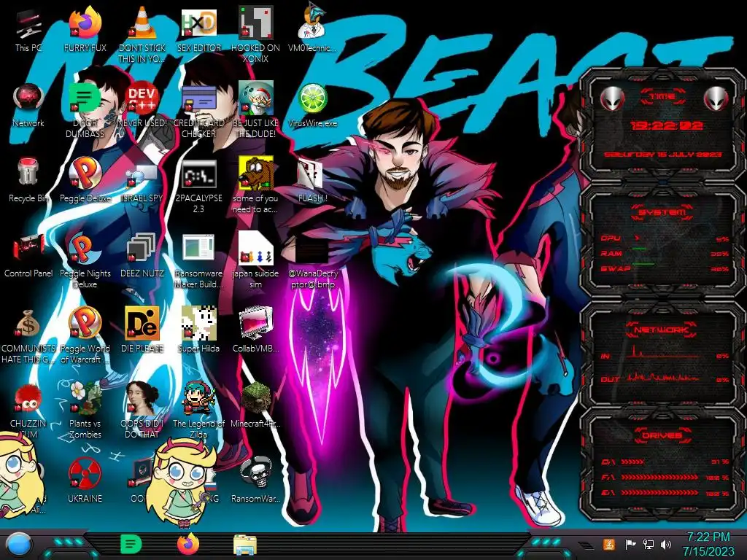747x560 pixels.
Task: Open the Control Panel icon
Action: point(28,256)
